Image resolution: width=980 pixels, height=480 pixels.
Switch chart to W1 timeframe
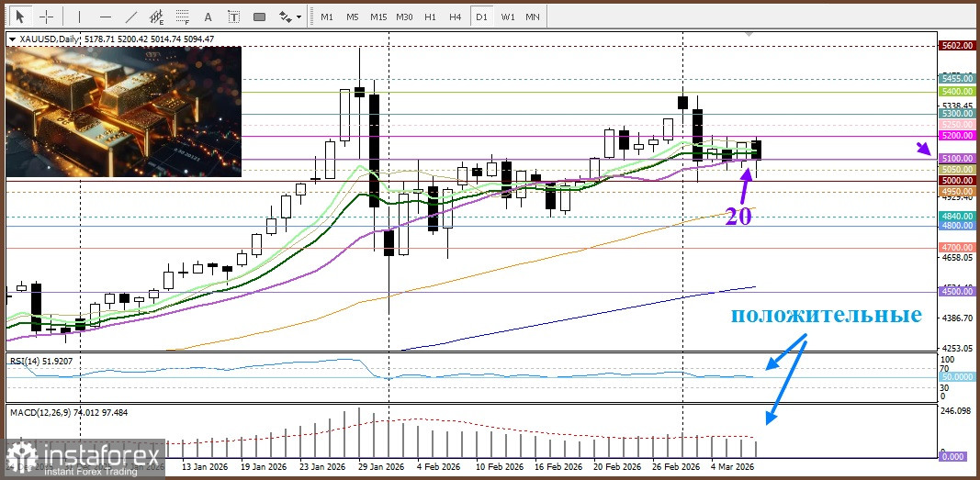508,17
